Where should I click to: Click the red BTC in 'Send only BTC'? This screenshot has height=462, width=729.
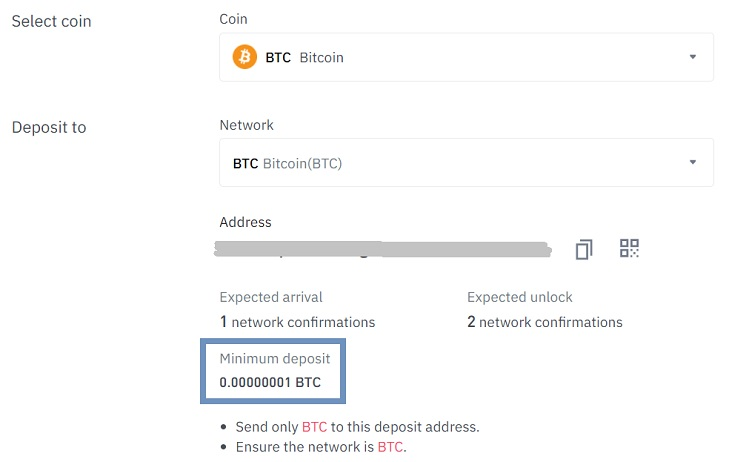[x=314, y=426]
